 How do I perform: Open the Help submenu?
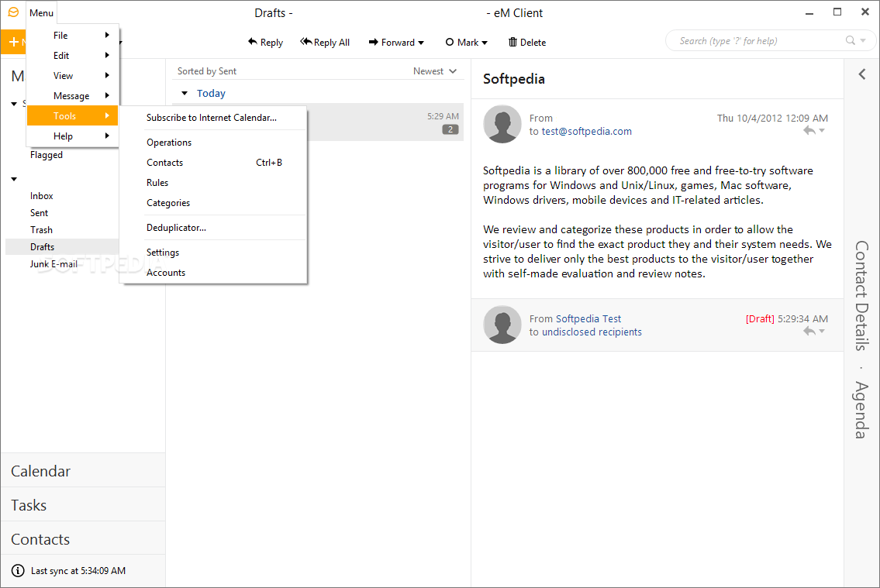(73, 136)
